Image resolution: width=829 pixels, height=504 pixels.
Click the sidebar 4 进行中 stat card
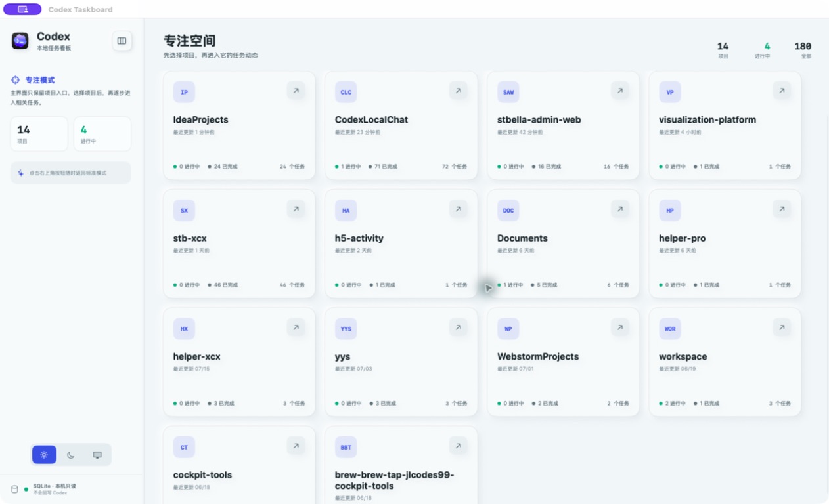[102, 134]
